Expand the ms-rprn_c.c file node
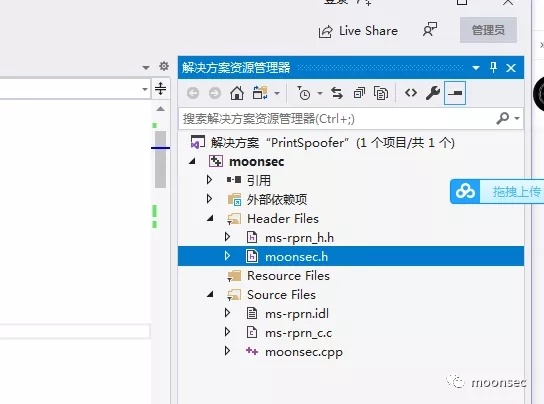 (x=227, y=332)
